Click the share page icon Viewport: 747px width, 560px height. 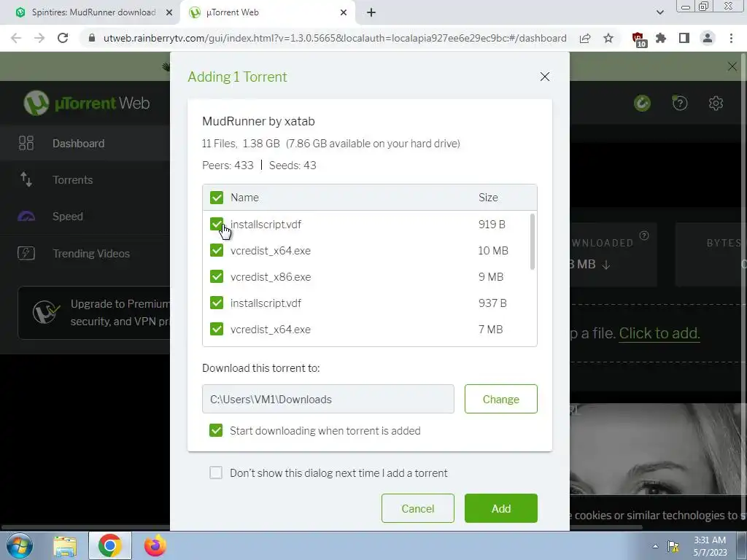click(585, 38)
